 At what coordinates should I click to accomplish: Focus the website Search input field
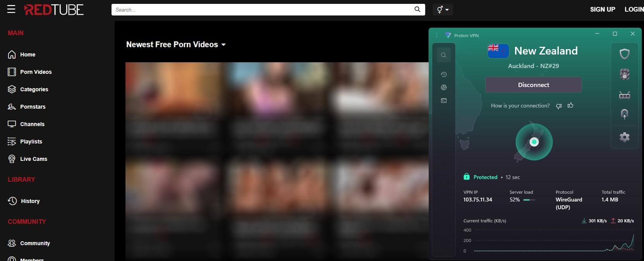pyautogui.click(x=268, y=10)
